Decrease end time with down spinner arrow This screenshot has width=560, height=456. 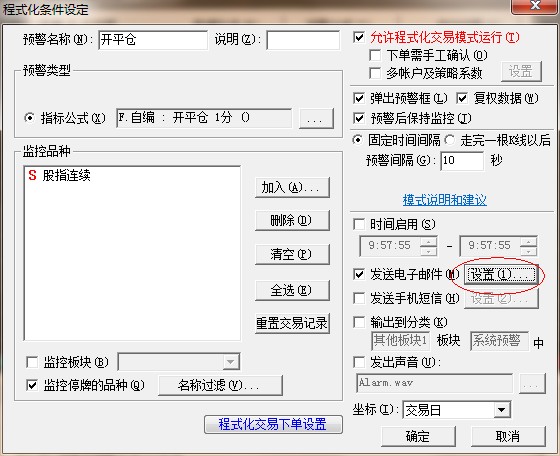tap(528, 251)
